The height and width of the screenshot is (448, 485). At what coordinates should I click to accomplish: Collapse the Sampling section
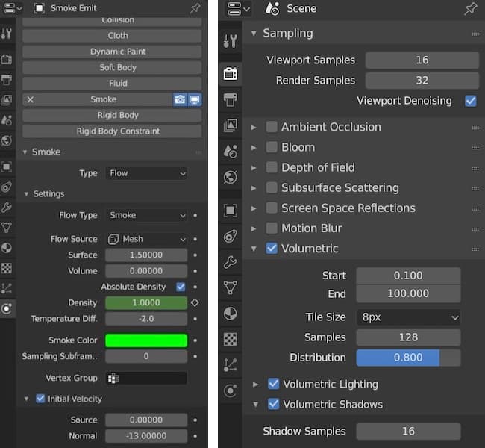tap(254, 34)
